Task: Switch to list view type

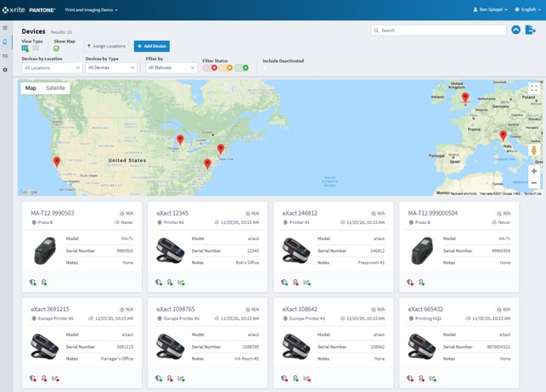Action: [x=36, y=48]
